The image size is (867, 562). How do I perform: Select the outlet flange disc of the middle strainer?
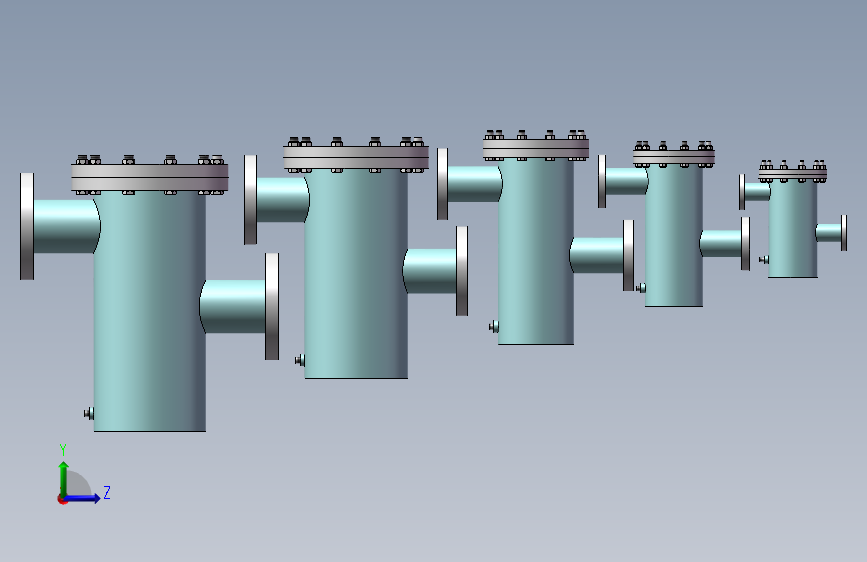[x=629, y=255]
